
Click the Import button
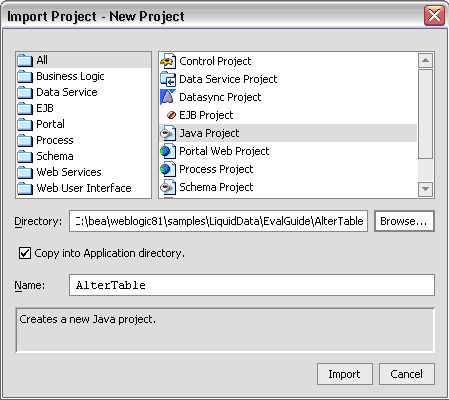[x=344, y=374]
